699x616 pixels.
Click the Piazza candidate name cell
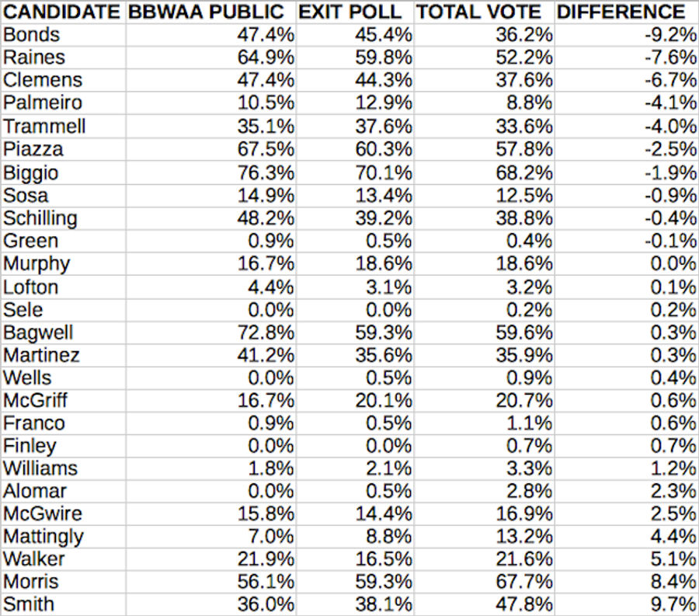click(64, 149)
